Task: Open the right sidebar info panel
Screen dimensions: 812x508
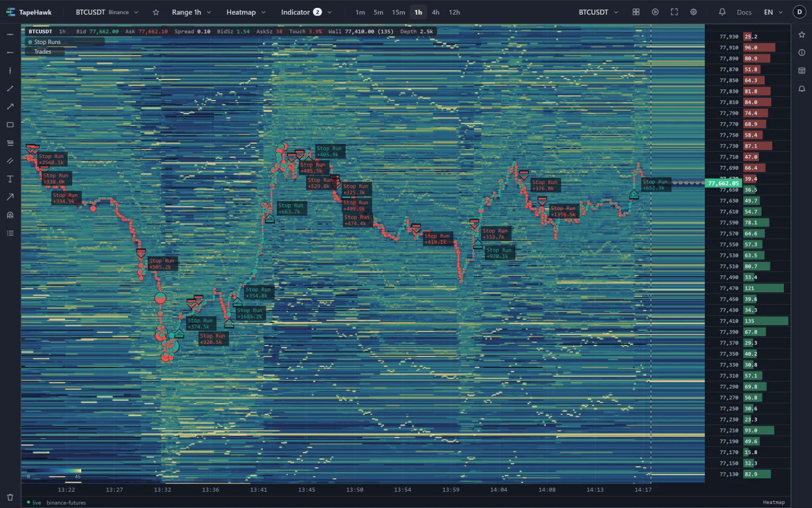Action: [x=802, y=52]
